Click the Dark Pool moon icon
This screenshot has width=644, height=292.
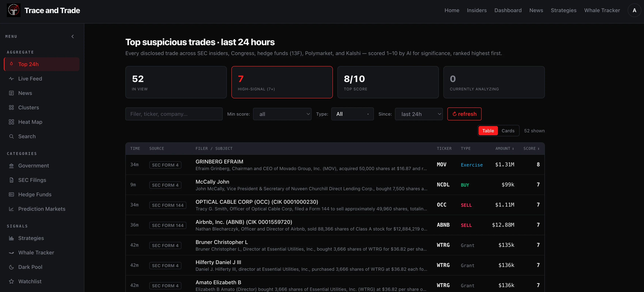point(12,267)
